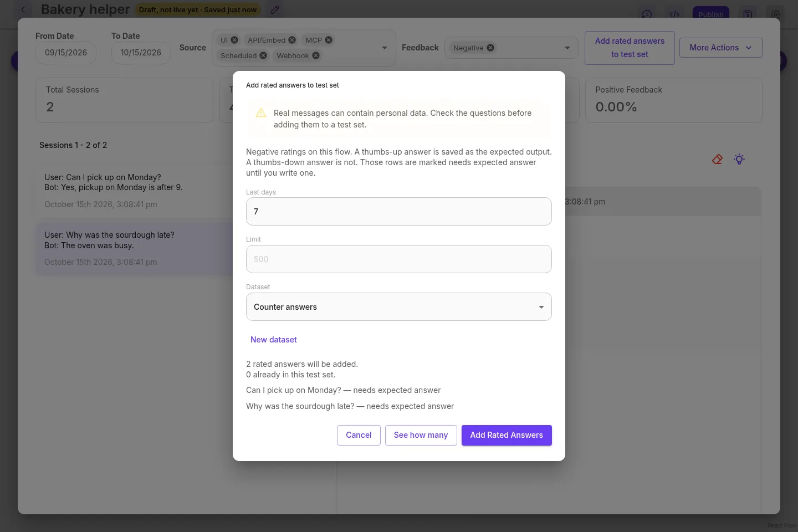Cancel the add rated answers dialog

pyautogui.click(x=359, y=435)
